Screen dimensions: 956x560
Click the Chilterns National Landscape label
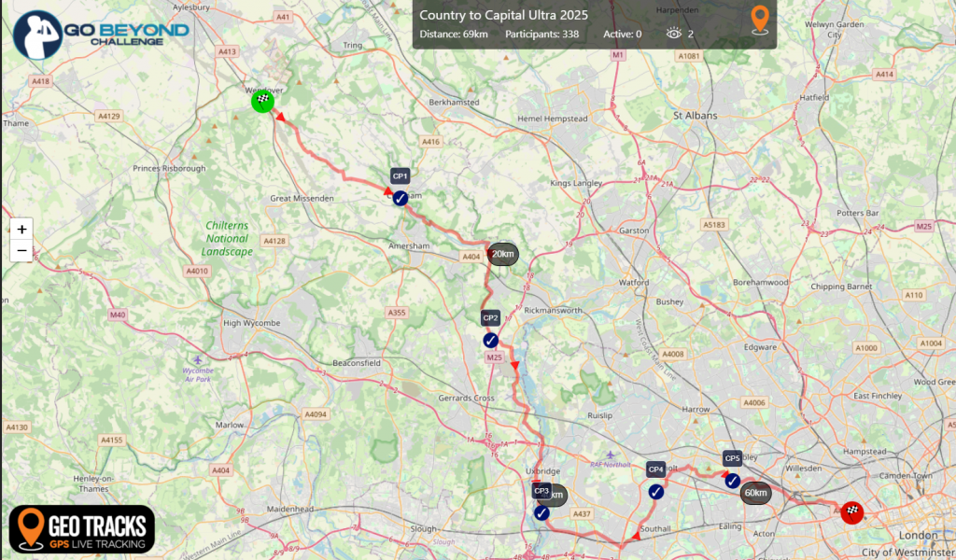point(227,238)
